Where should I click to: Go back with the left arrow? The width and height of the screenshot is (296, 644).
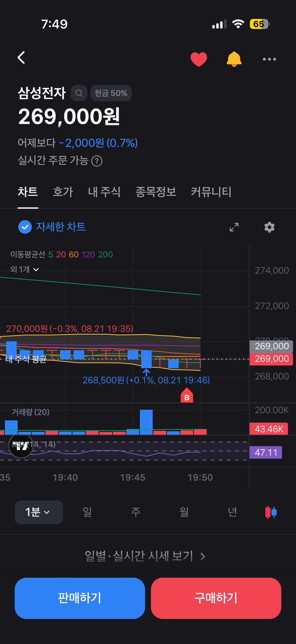point(22,58)
